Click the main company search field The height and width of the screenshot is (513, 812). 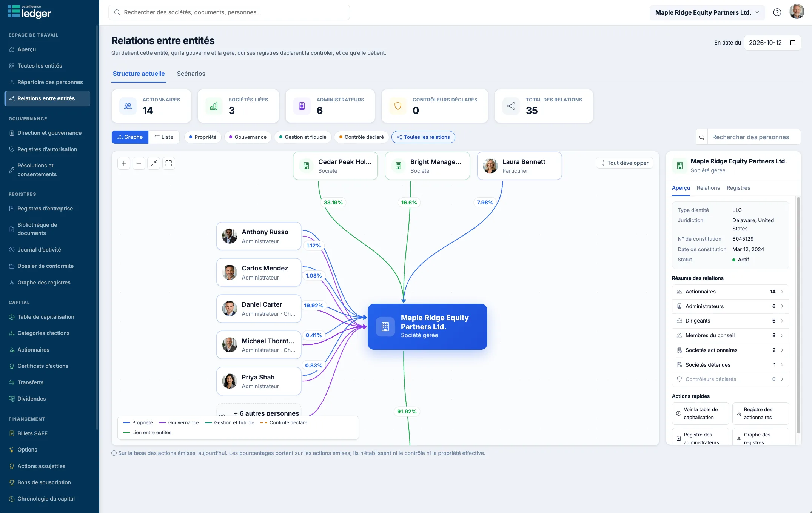pos(229,12)
